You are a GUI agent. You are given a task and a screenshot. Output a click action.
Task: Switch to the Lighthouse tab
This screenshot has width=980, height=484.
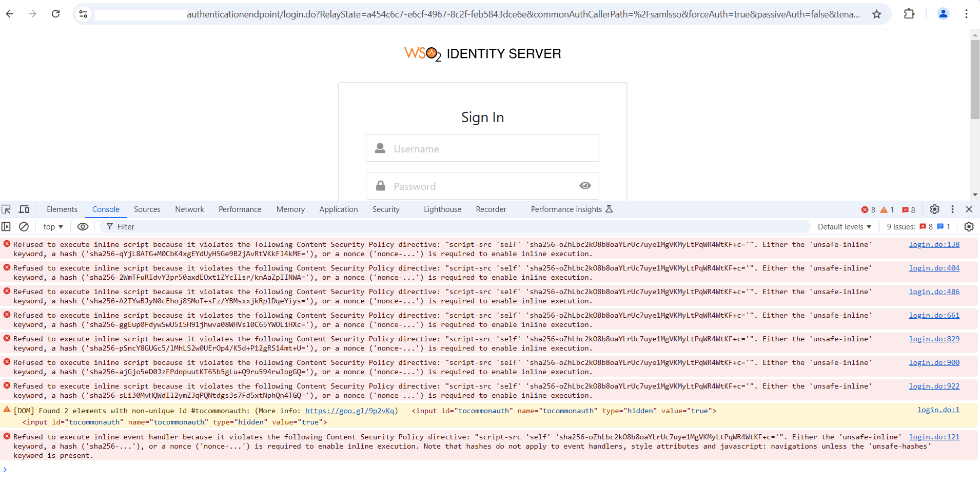click(442, 209)
